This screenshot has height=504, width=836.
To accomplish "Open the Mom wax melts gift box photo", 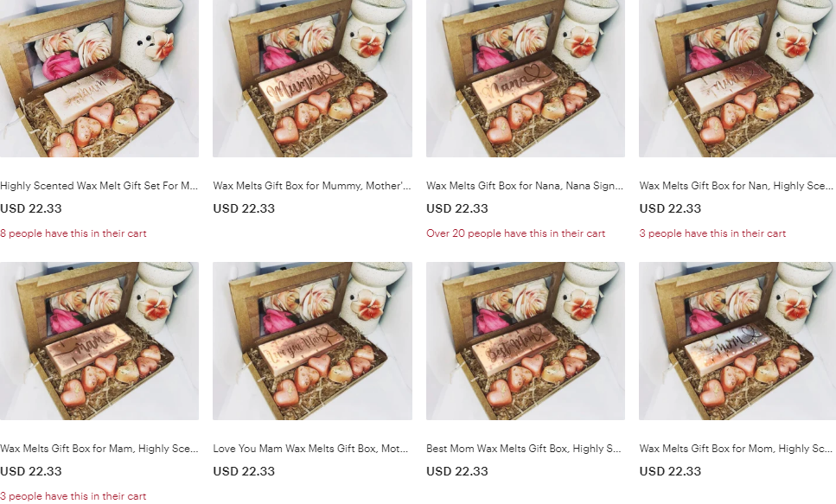I will (x=737, y=341).
